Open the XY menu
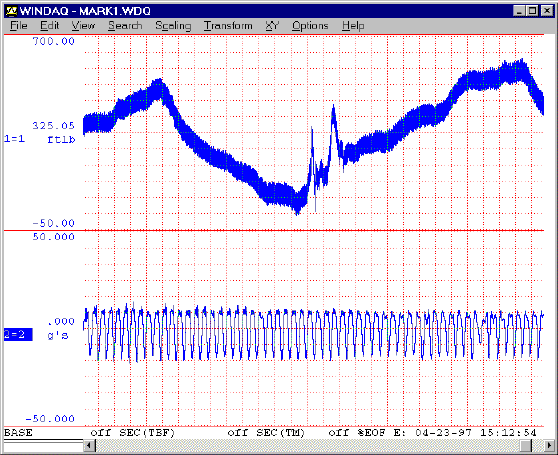The height and width of the screenshot is (455, 558). [x=272, y=26]
